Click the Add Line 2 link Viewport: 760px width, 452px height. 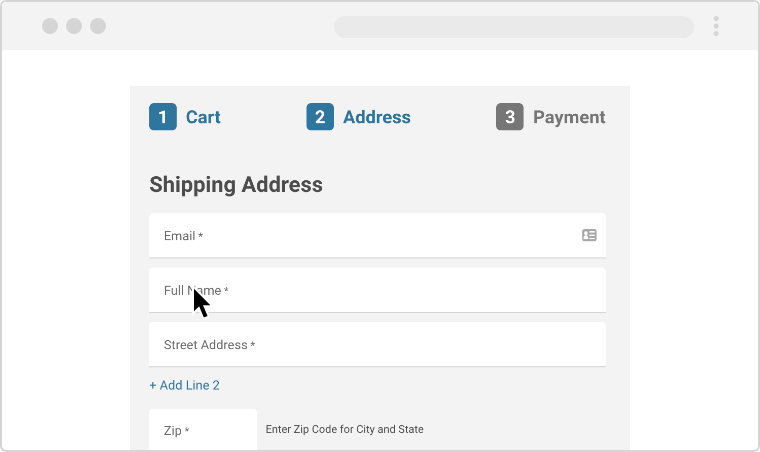184,385
